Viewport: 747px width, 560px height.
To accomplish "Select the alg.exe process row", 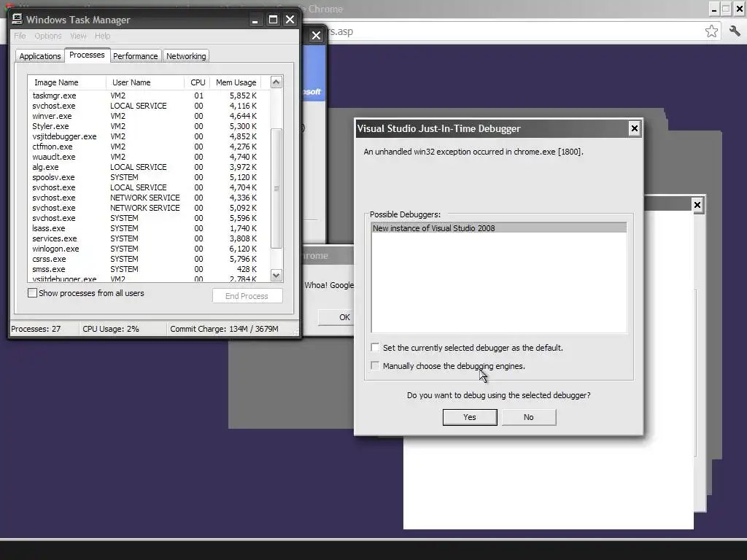I will click(149, 167).
